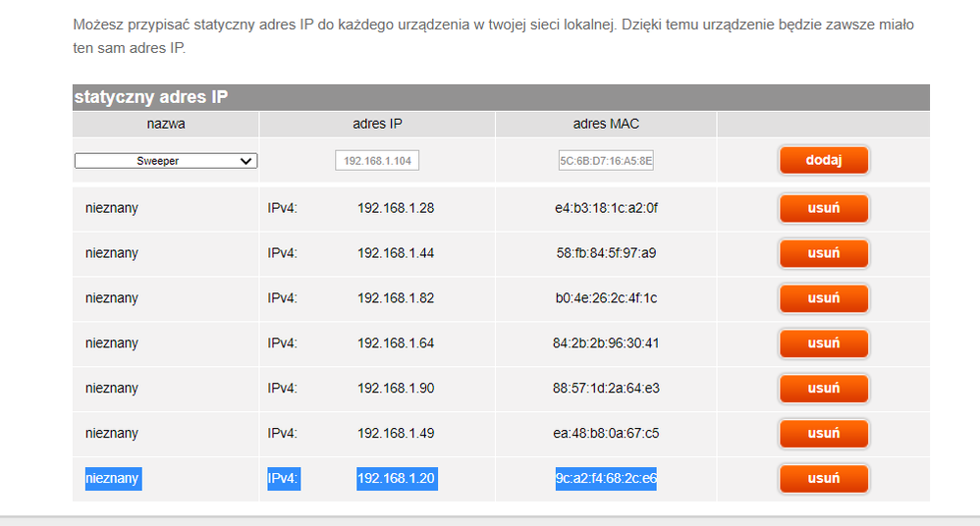Click usuń for the 192.168.1.44 entry

[823, 253]
